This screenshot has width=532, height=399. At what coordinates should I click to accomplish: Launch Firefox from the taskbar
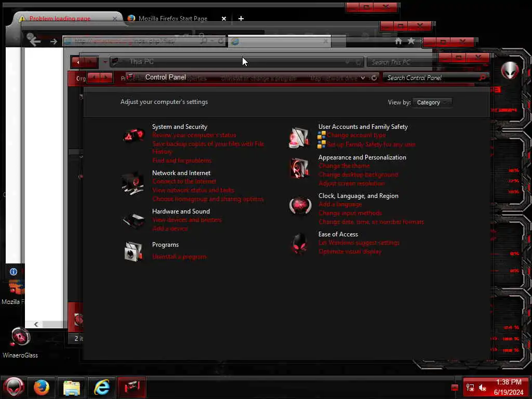(x=42, y=387)
